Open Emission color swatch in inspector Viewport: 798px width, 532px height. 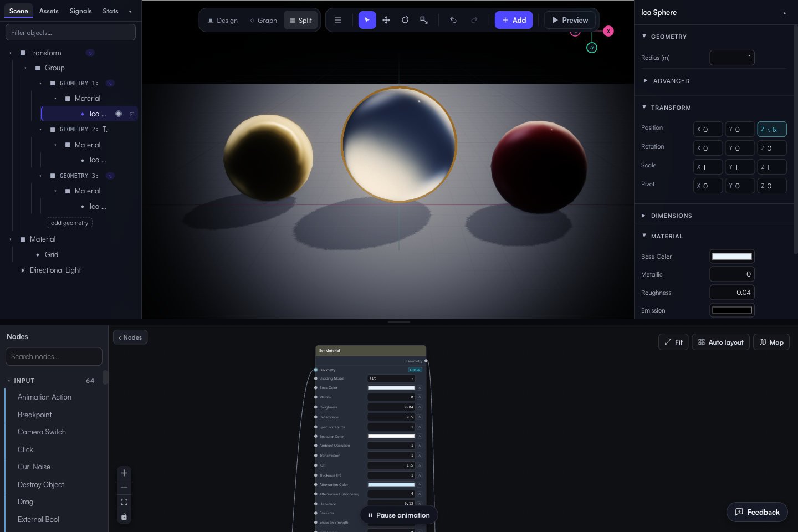point(732,310)
